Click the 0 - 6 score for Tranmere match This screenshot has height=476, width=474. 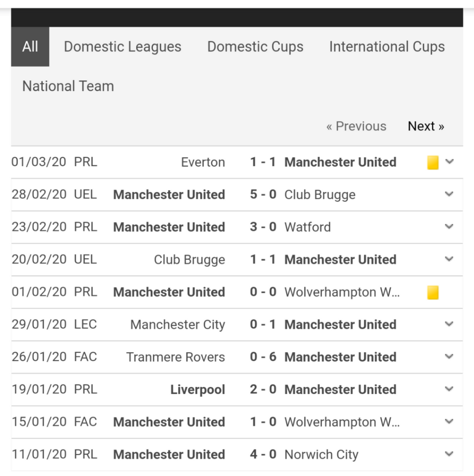(263, 357)
